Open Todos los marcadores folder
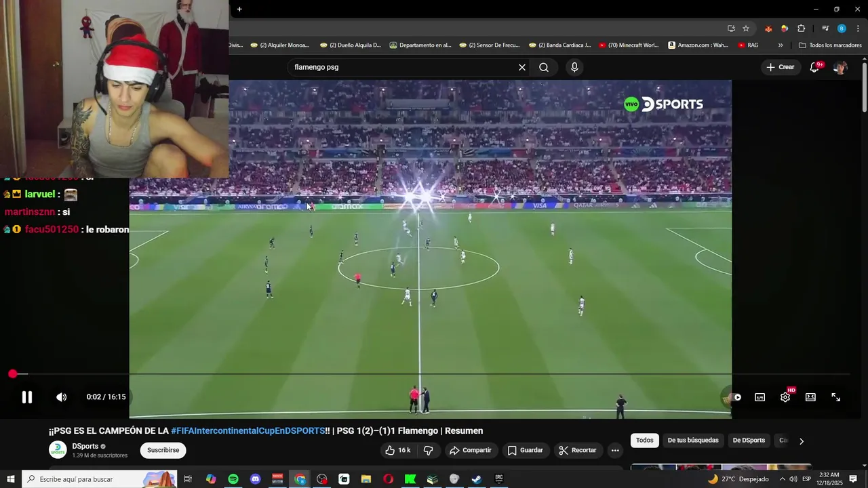This screenshot has height=488, width=868. (830, 45)
